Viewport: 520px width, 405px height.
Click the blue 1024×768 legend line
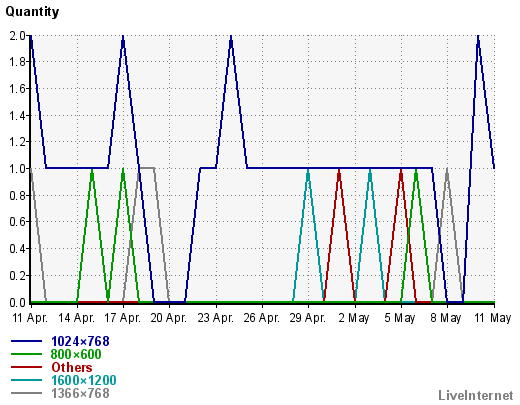point(26,341)
